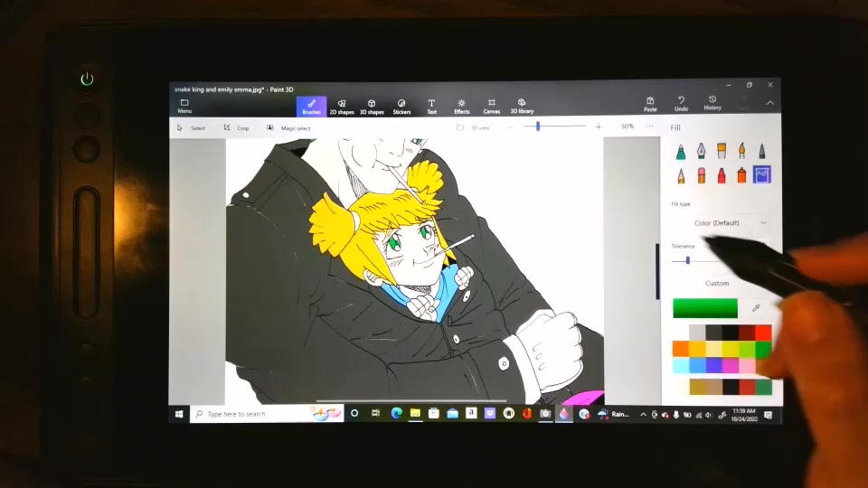Open the notification center icon
The width and height of the screenshot is (868, 488).
tap(769, 415)
